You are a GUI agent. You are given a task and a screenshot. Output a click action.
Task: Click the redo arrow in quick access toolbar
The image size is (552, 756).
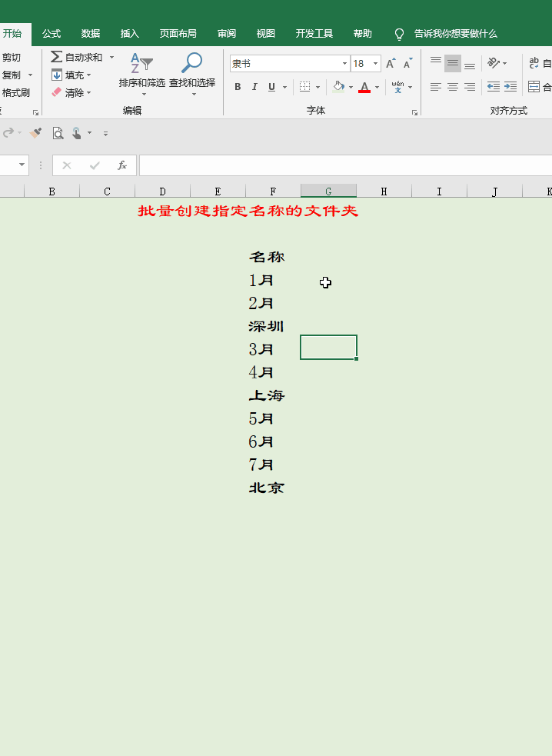click(8, 132)
